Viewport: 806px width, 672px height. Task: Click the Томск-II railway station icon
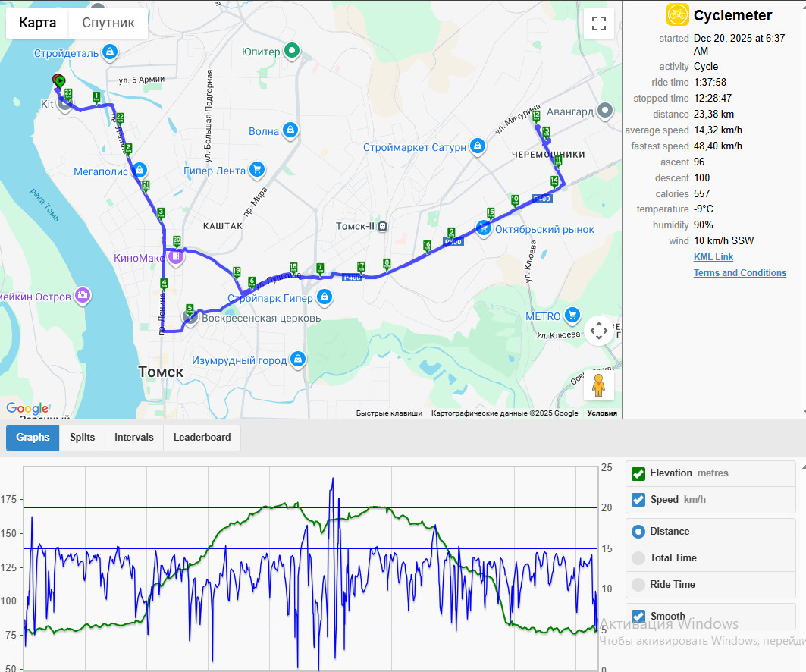click(x=382, y=226)
